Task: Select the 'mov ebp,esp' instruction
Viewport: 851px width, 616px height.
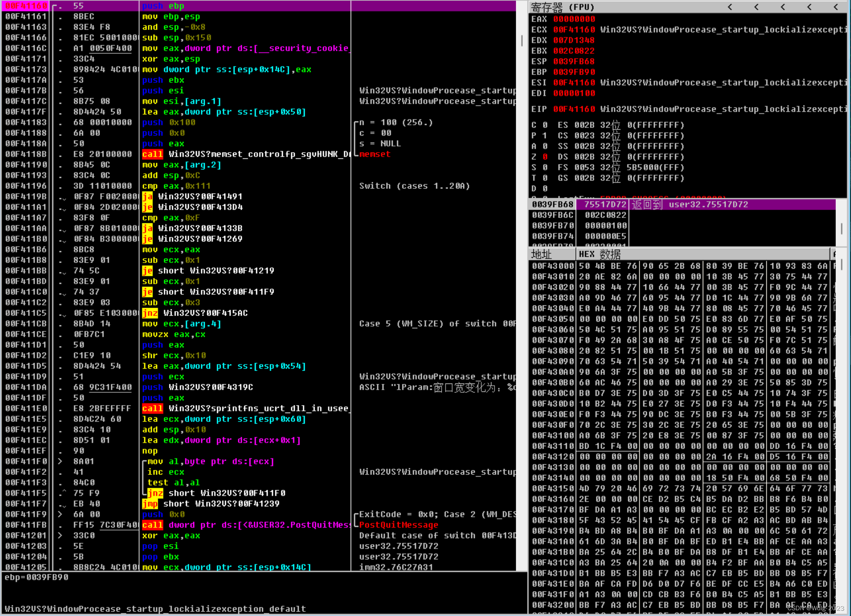Action: point(171,17)
